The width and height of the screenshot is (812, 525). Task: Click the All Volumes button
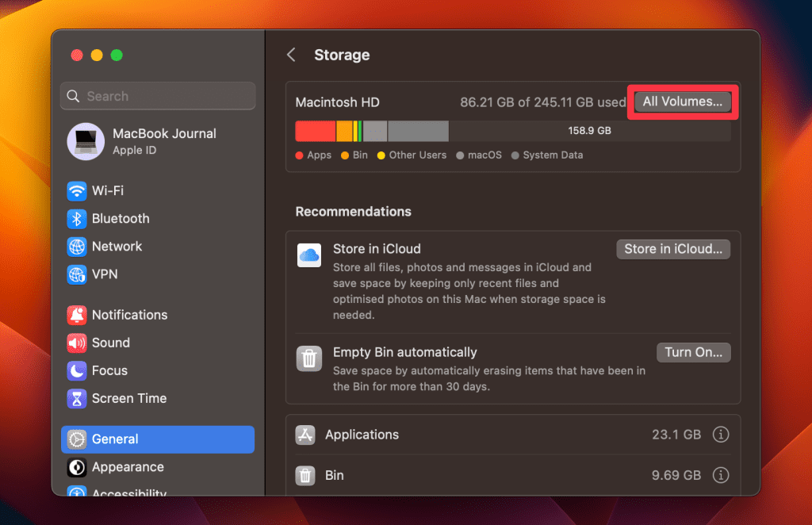click(682, 102)
